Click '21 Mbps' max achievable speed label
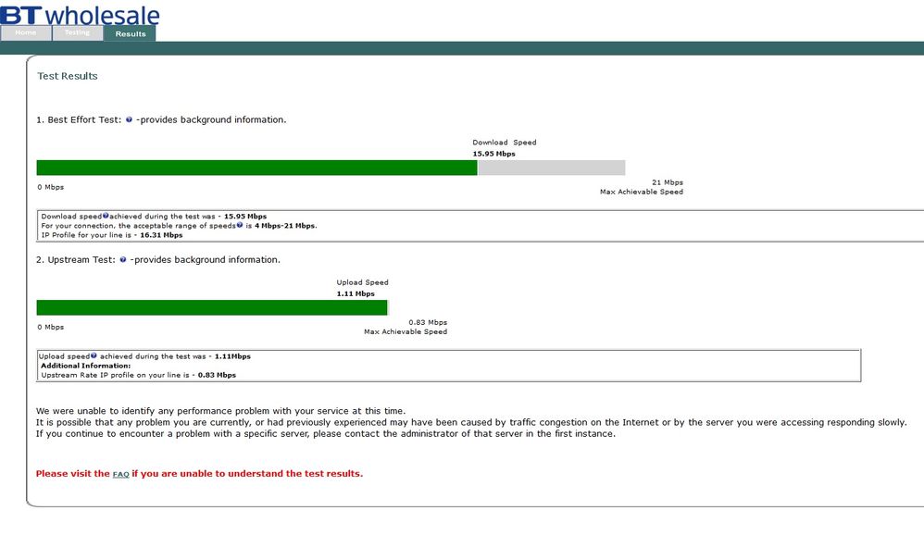 click(667, 182)
